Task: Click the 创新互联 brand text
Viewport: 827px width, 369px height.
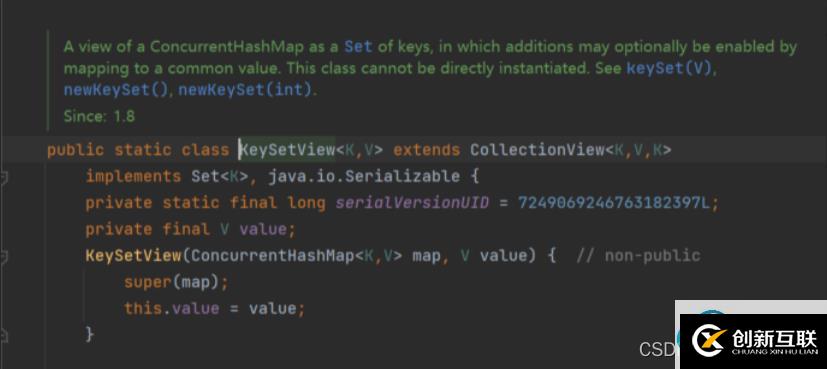Action: pyautogui.click(x=774, y=337)
